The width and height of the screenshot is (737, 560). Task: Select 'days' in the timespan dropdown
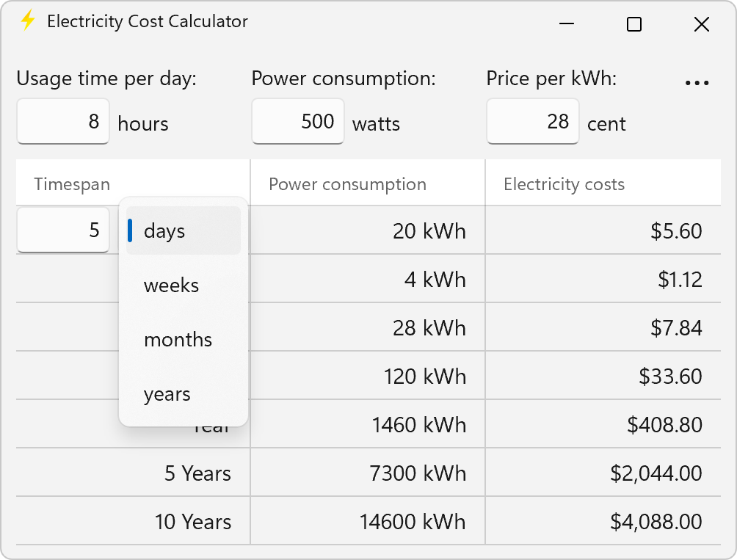(x=184, y=231)
